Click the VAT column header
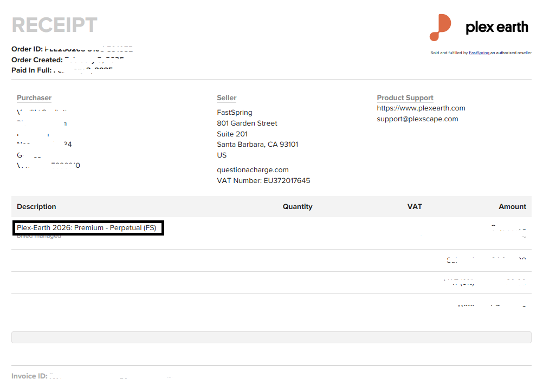 415,206
